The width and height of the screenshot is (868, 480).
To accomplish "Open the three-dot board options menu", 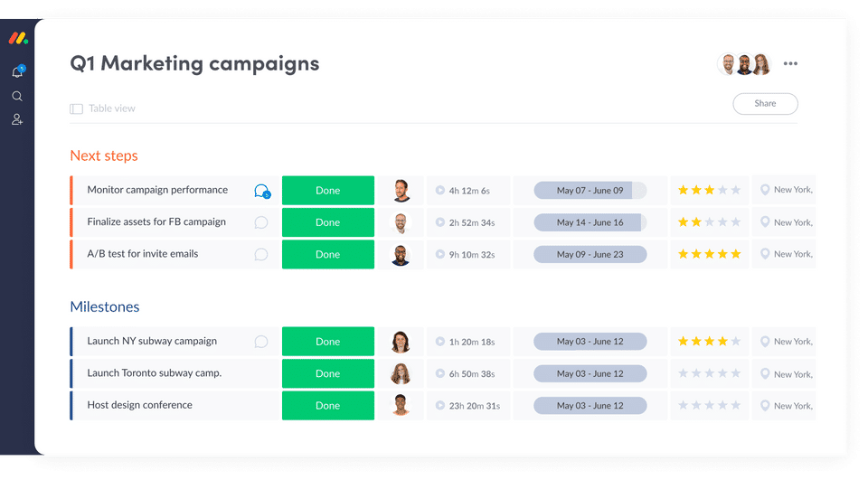I will coord(790,64).
